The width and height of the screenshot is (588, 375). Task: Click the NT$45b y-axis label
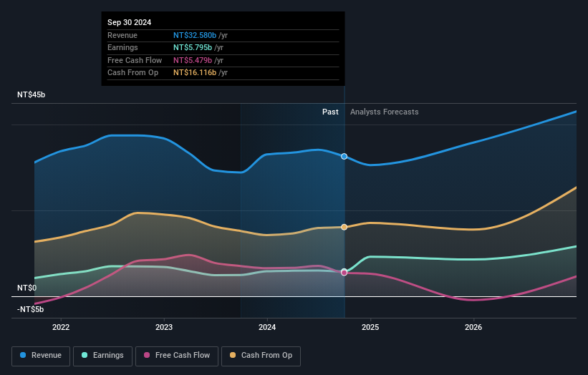(31, 94)
